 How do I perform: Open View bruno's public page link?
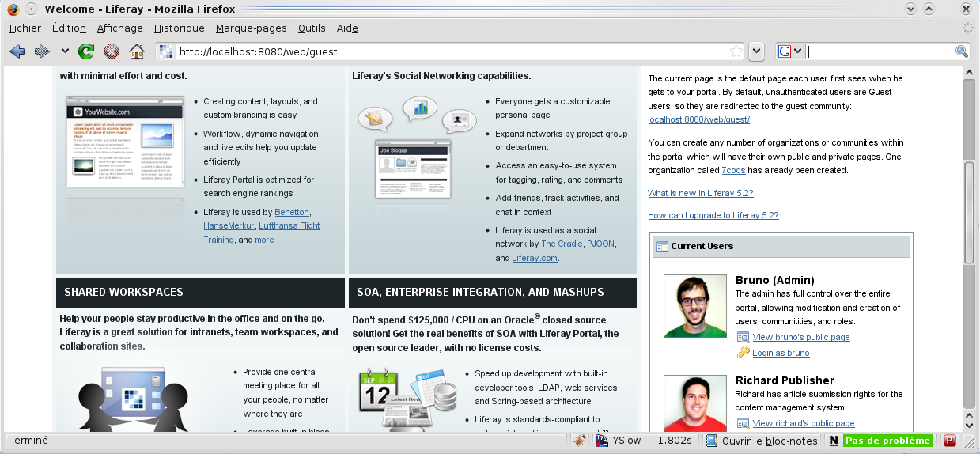click(801, 337)
